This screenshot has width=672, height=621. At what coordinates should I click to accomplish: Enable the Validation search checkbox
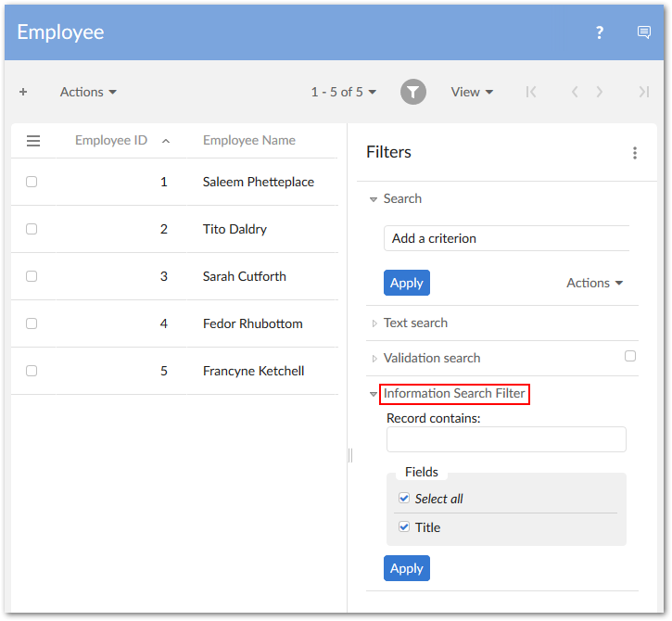coord(630,356)
